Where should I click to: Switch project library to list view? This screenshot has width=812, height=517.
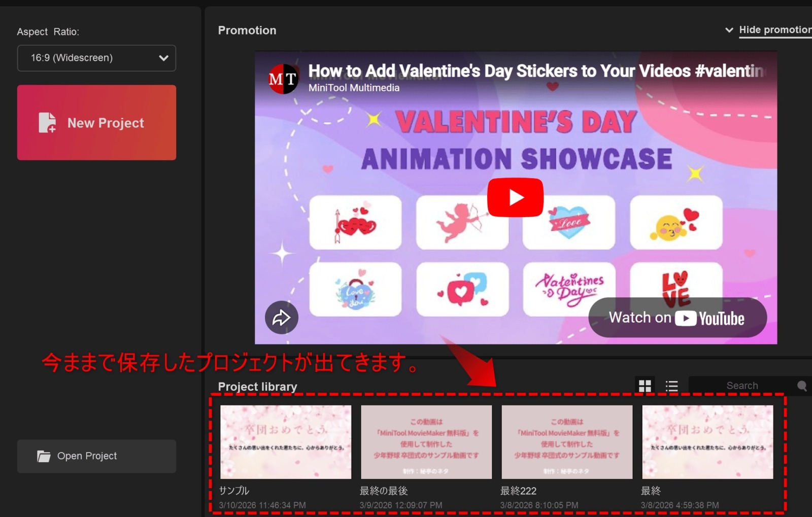(671, 386)
